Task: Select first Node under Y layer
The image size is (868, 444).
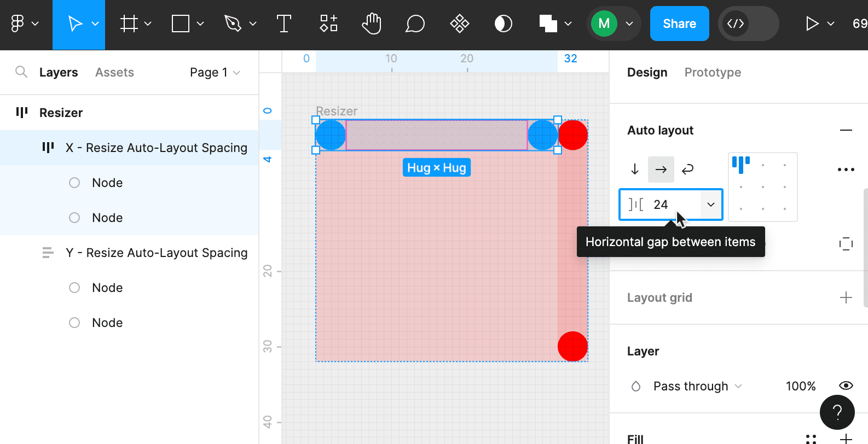Action: pos(129,288)
